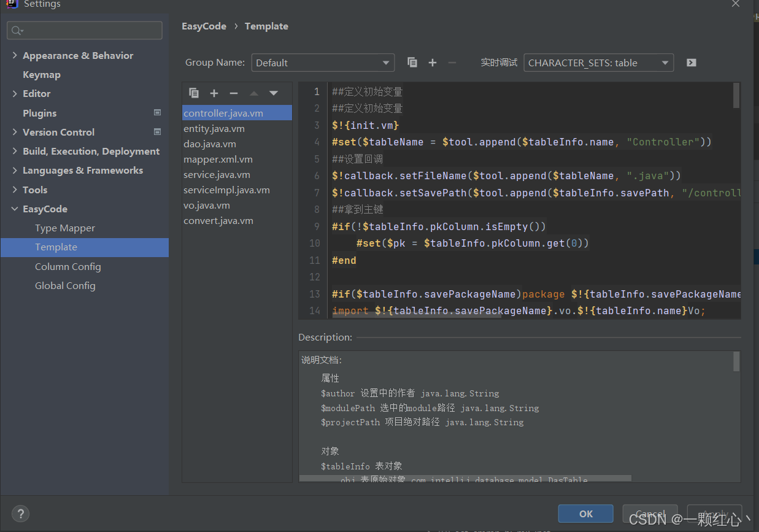Click the #end line in the editor
Image resolution: width=759 pixels, height=532 pixels.
pyautogui.click(x=344, y=260)
